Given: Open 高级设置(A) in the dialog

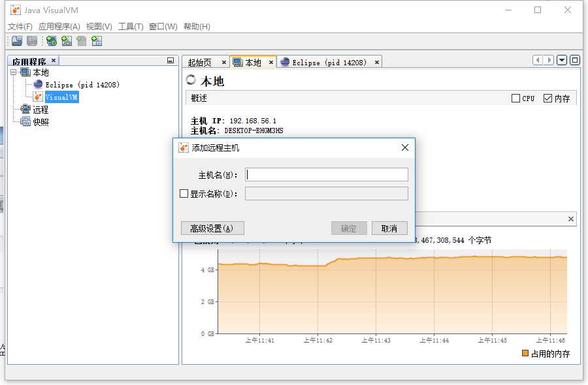Looking at the screenshot, I should tap(212, 228).
